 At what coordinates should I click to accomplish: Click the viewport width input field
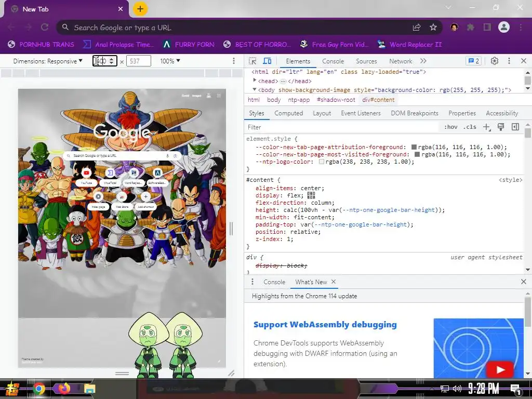click(x=105, y=61)
